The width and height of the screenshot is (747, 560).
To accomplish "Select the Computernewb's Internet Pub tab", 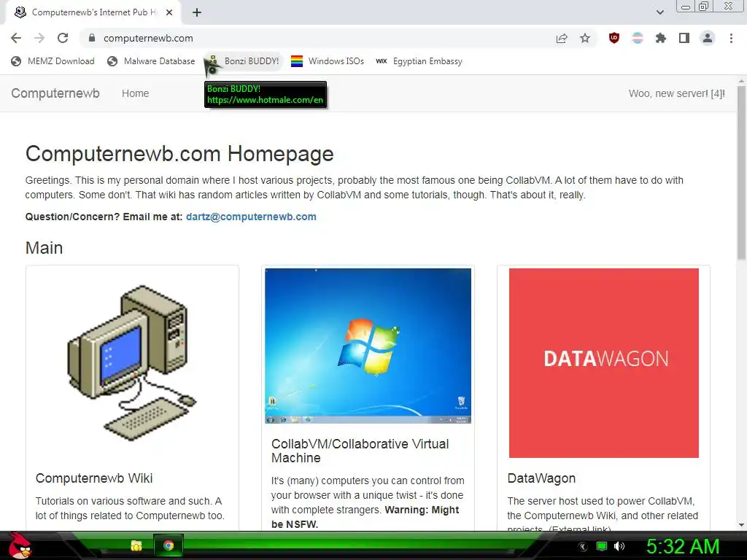I will click(x=93, y=12).
